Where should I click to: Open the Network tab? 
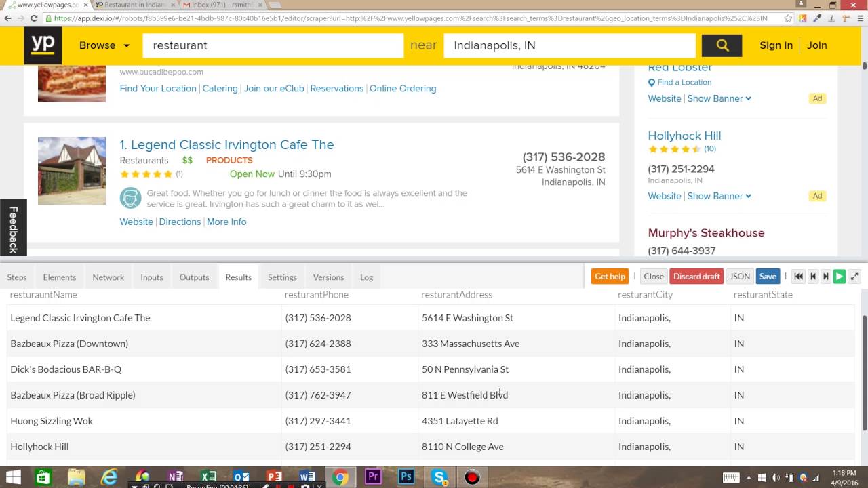108,277
